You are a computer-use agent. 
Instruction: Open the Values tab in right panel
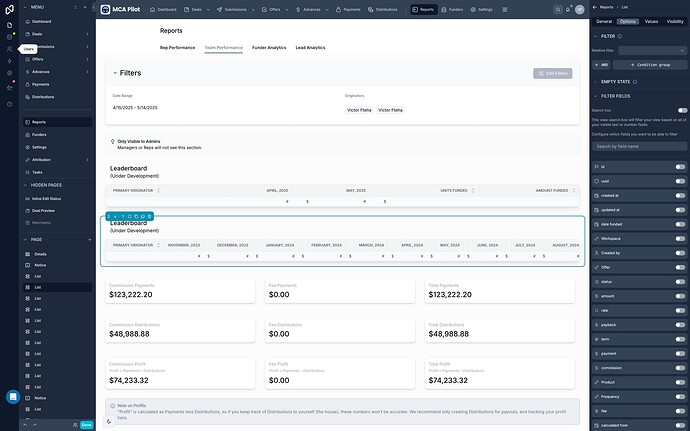(x=651, y=21)
